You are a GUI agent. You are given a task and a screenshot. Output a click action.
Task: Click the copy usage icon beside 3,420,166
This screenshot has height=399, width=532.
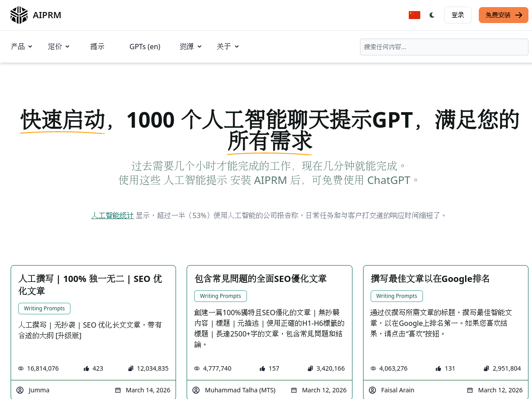click(310, 368)
